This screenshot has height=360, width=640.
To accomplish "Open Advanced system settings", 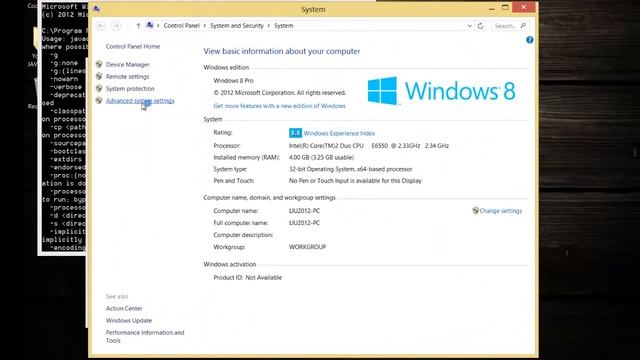I will [140, 101].
